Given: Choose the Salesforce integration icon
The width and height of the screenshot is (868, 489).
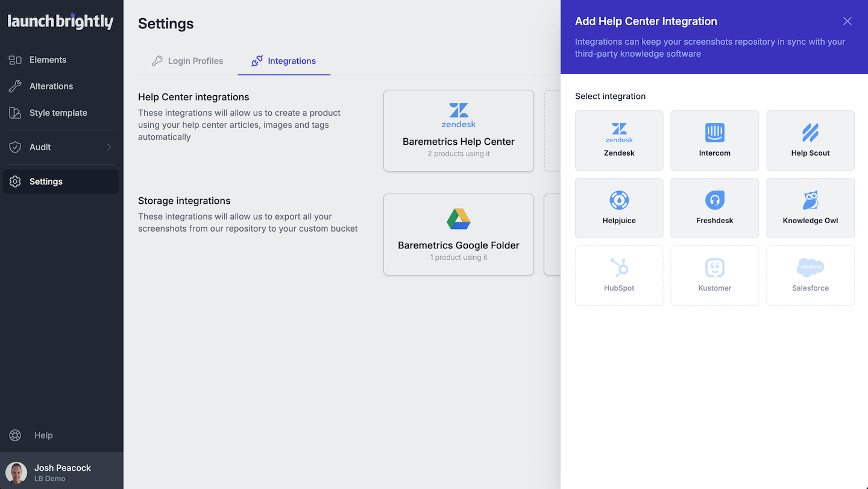Looking at the screenshot, I should (x=810, y=275).
